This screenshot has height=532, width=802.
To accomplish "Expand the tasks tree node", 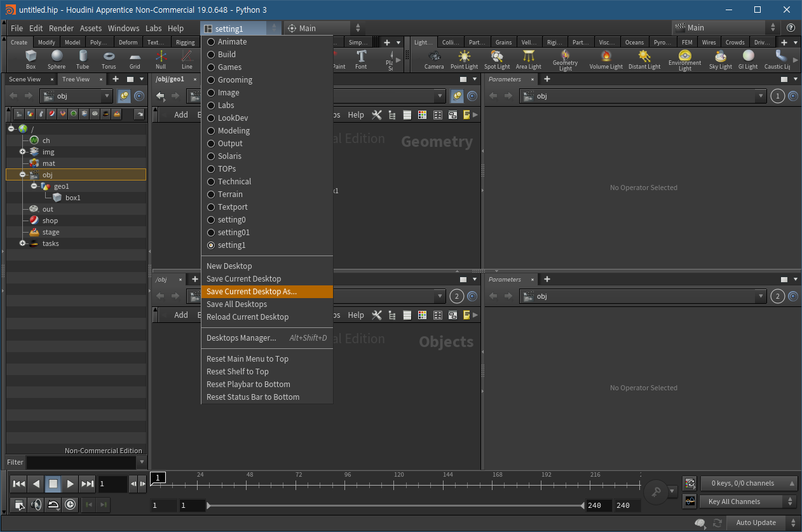I will click(22, 243).
